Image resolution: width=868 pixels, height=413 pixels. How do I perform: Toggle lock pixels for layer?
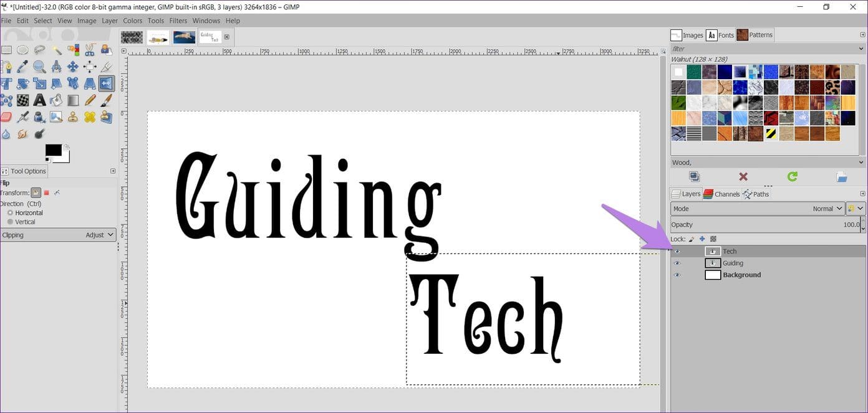point(692,239)
